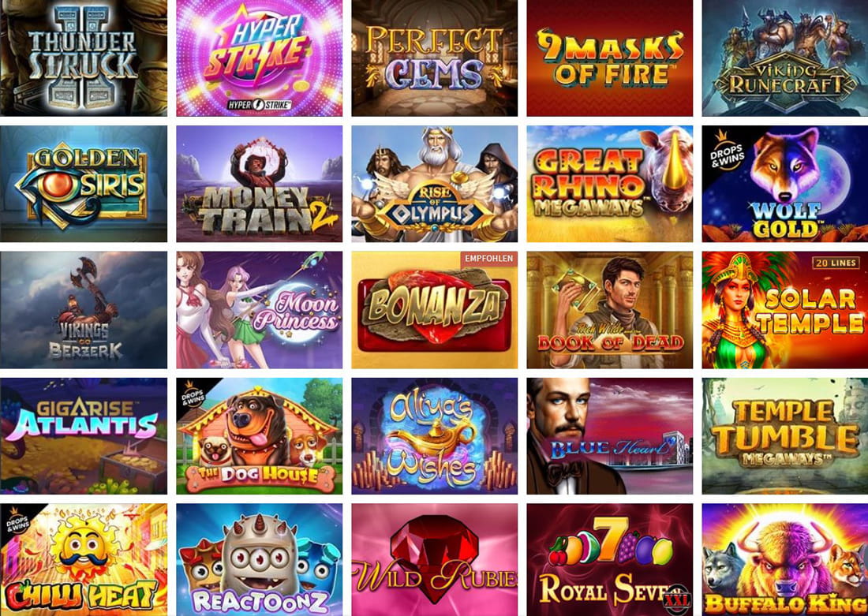The height and width of the screenshot is (616, 868).
Task: Open the Golden Osiris game
Action: [84, 184]
